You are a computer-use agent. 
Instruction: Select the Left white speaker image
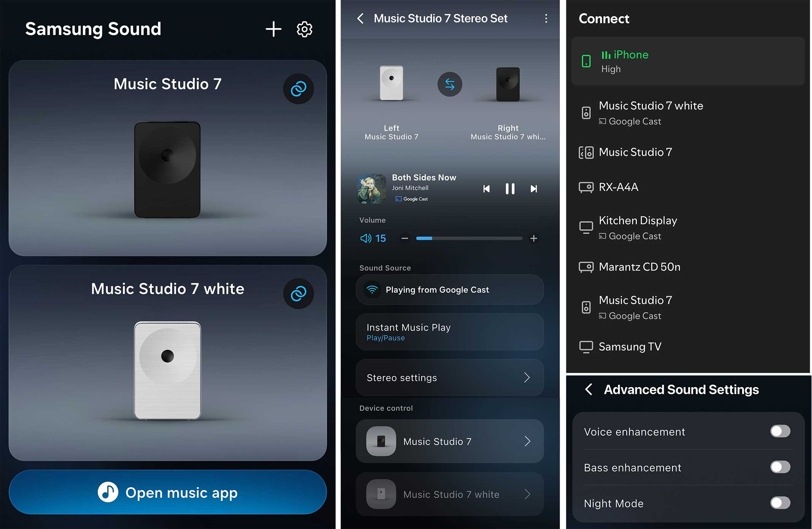[x=392, y=83]
